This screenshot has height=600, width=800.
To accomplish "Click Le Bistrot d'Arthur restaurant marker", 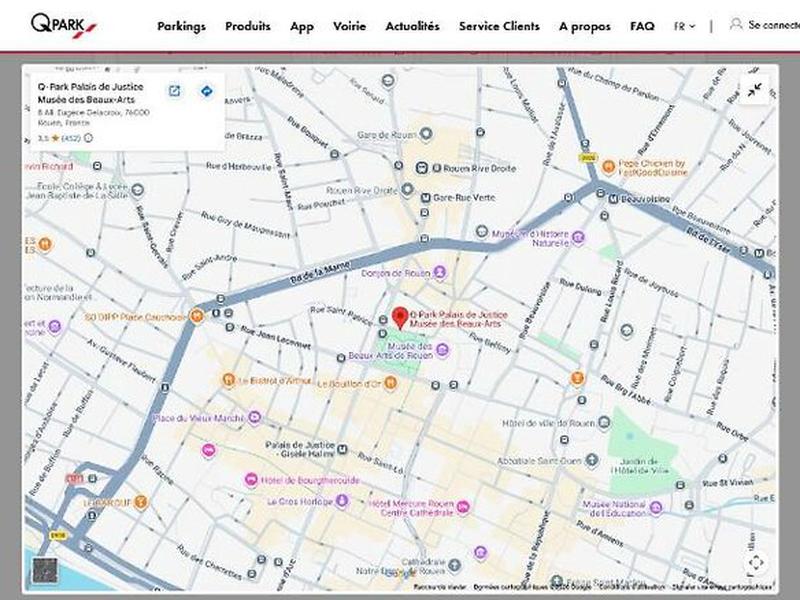I will [228, 380].
